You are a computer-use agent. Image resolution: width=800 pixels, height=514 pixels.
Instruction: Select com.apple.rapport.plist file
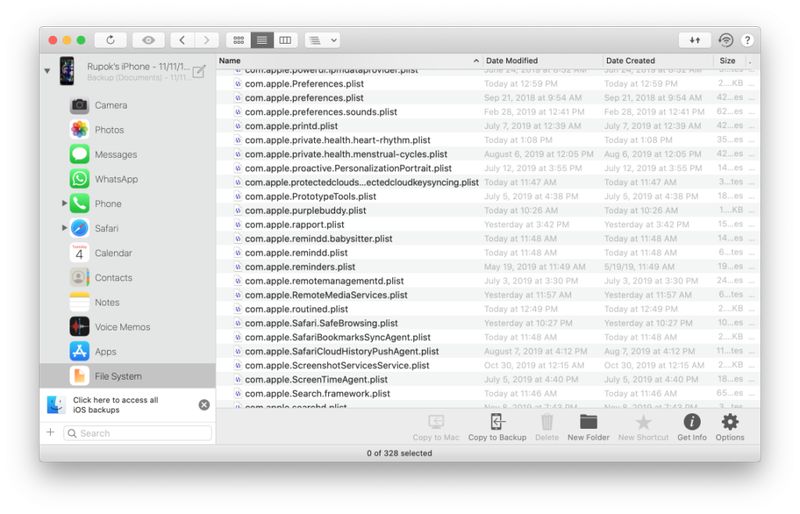pyautogui.click(x=487, y=225)
